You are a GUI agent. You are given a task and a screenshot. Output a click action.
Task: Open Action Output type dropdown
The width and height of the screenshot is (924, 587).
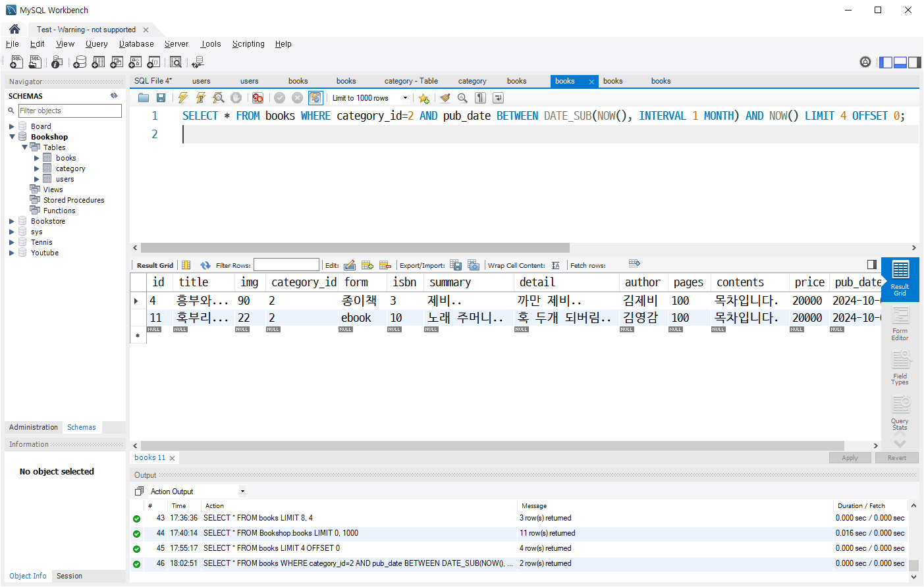(x=242, y=491)
